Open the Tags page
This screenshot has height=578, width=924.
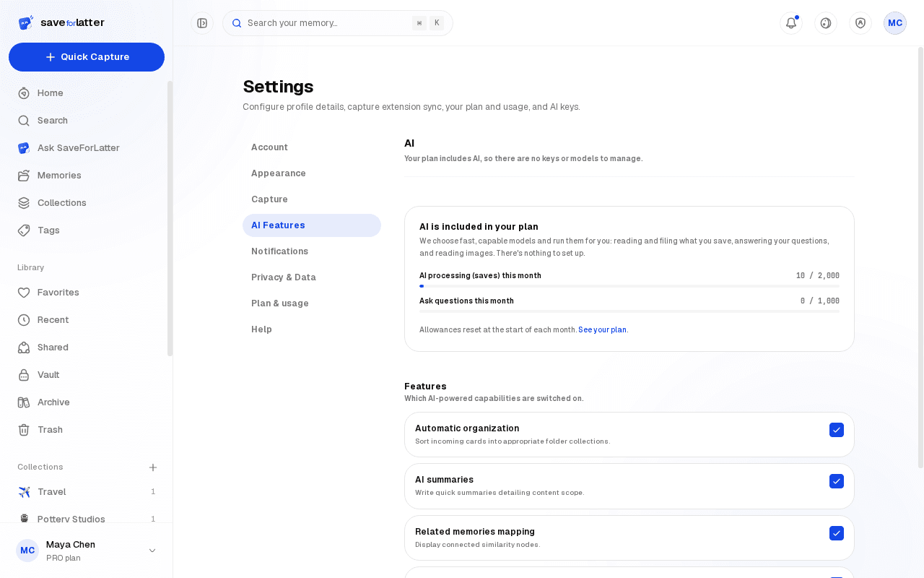point(87,230)
